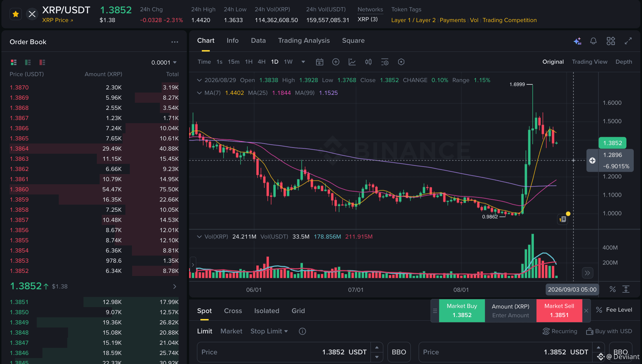Open the Square tab
The height and width of the screenshot is (364, 642).
point(353,40)
